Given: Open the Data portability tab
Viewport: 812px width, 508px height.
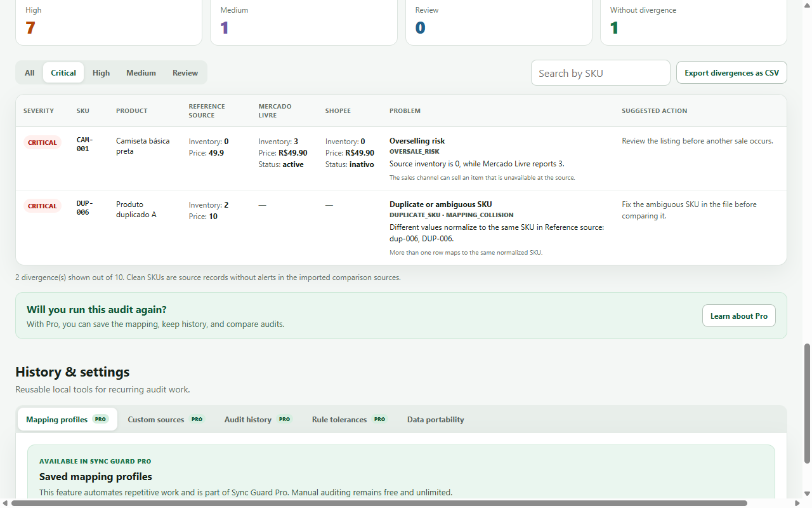Looking at the screenshot, I should pyautogui.click(x=436, y=419).
